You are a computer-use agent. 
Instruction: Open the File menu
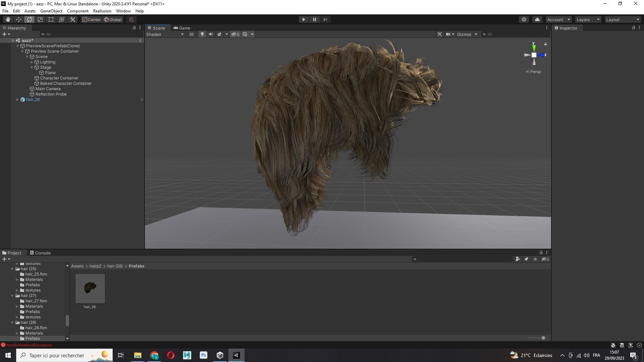click(5, 11)
